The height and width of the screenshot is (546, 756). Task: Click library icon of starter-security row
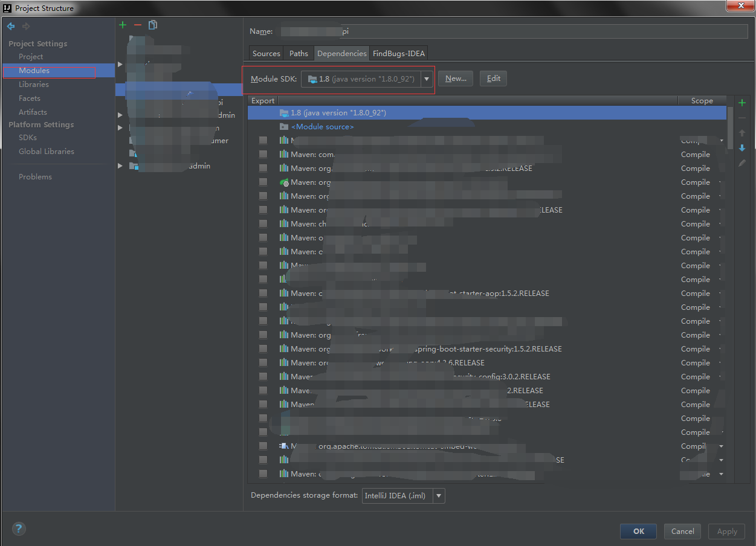284,349
